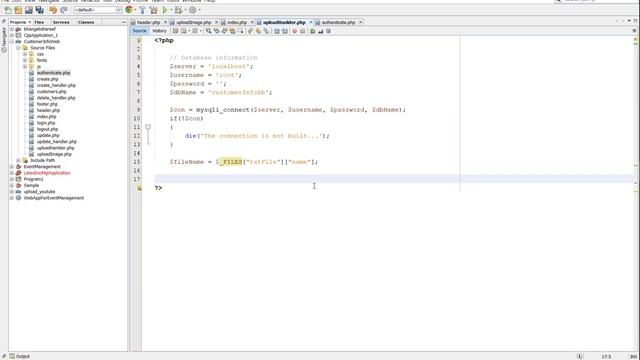The image size is (640, 360).
Task: Expand the CppApplication_1 project node
Action: tap(12, 36)
